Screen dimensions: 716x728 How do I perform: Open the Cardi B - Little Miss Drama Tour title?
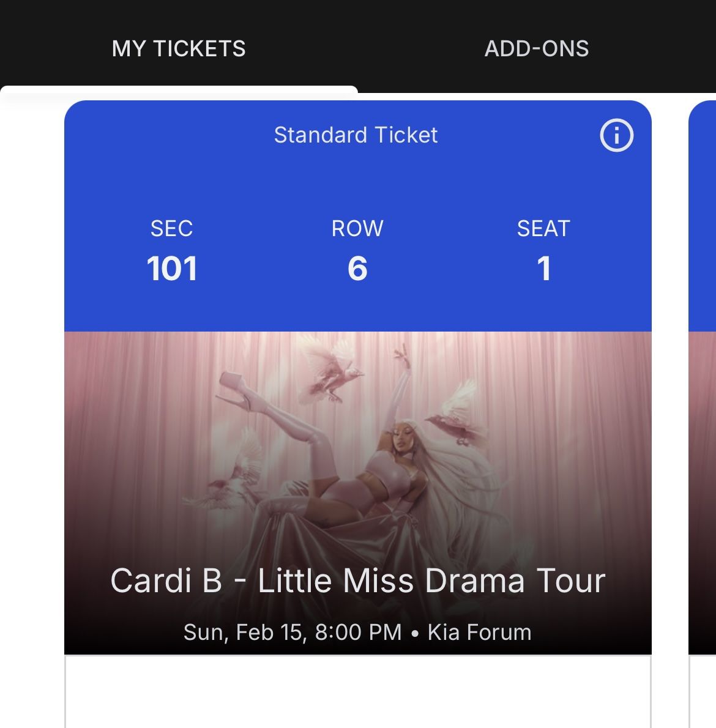tap(357, 581)
